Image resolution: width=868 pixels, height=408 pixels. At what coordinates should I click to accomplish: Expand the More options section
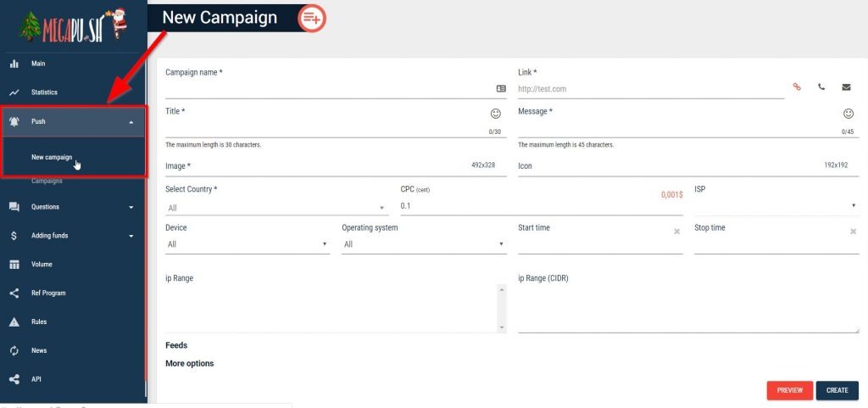click(190, 364)
